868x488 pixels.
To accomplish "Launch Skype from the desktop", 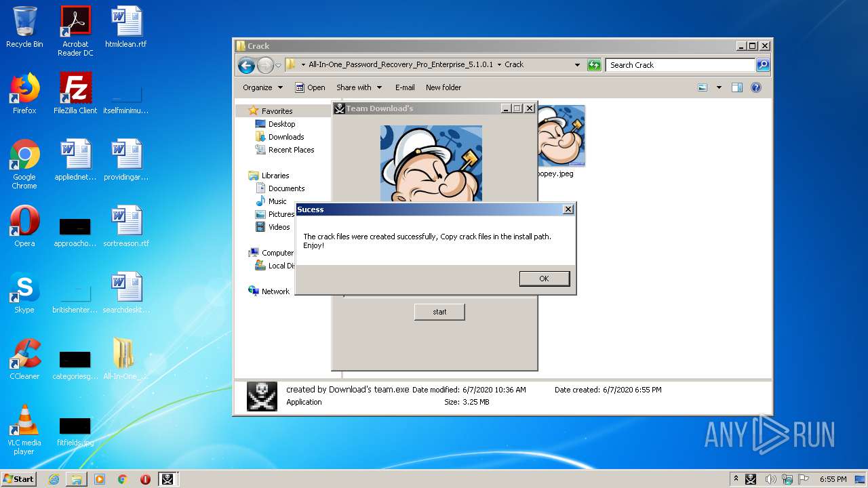I will [24, 293].
